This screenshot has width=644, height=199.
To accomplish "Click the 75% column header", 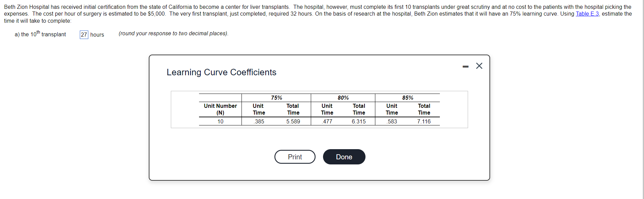I will pos(276,98).
